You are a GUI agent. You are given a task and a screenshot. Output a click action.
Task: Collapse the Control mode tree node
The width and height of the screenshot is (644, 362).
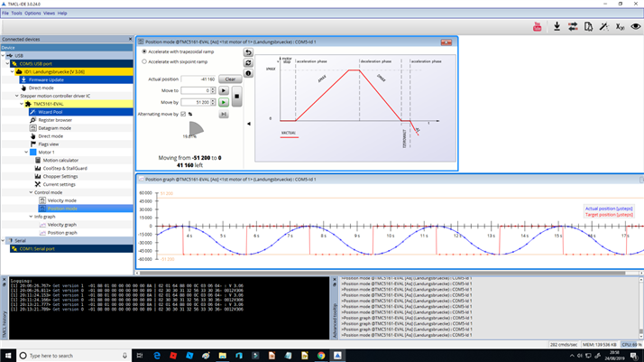coord(31,192)
